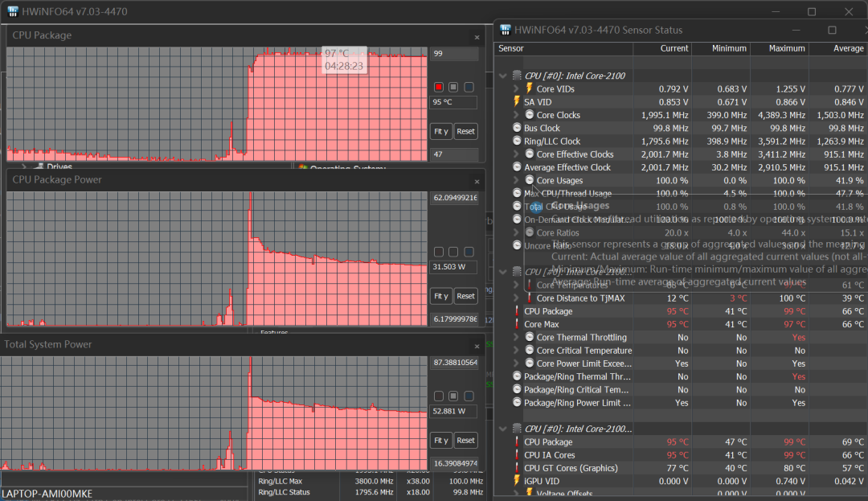
Task: Expand the Core Effective Clocks row
Action: pyautogui.click(x=516, y=154)
